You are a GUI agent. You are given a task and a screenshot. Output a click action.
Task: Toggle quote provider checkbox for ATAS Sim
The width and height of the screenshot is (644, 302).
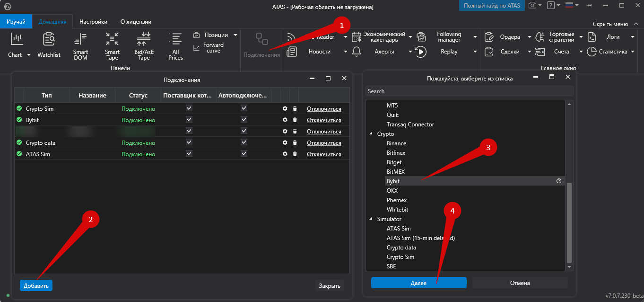pyautogui.click(x=189, y=154)
